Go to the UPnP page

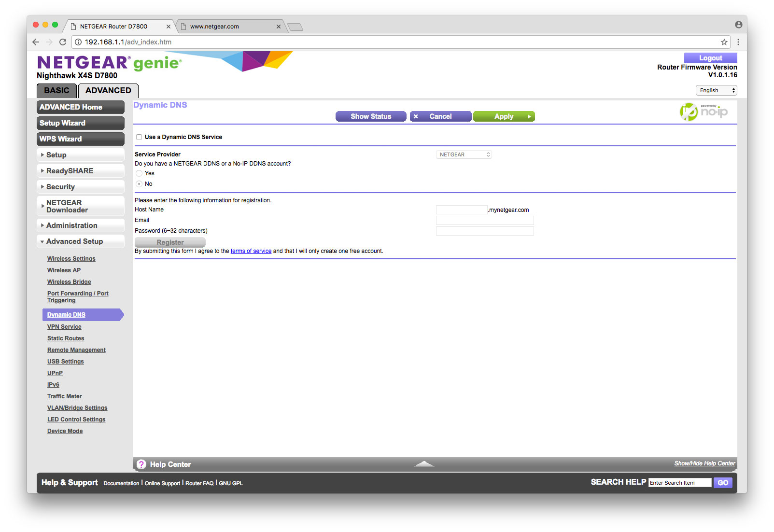[55, 373]
